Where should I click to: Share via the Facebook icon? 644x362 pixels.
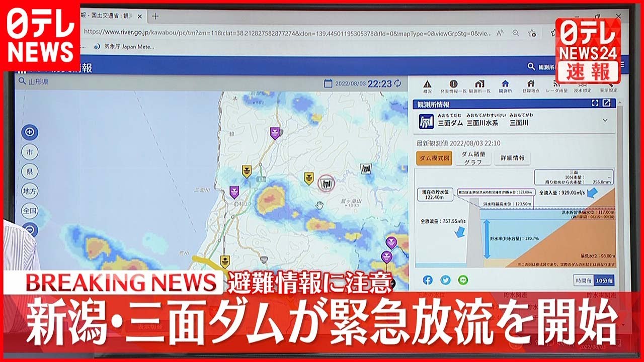point(428,280)
